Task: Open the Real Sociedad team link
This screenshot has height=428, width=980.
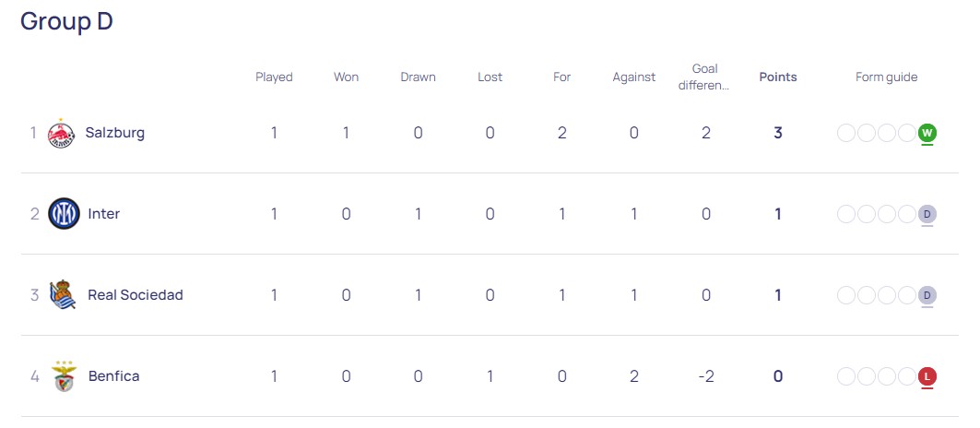Action: tap(136, 295)
